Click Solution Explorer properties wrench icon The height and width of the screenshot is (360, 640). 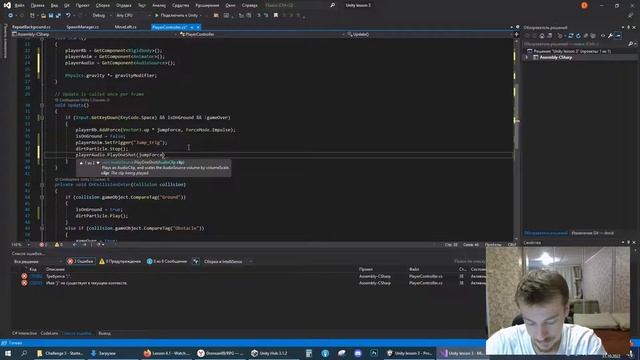coord(610,36)
